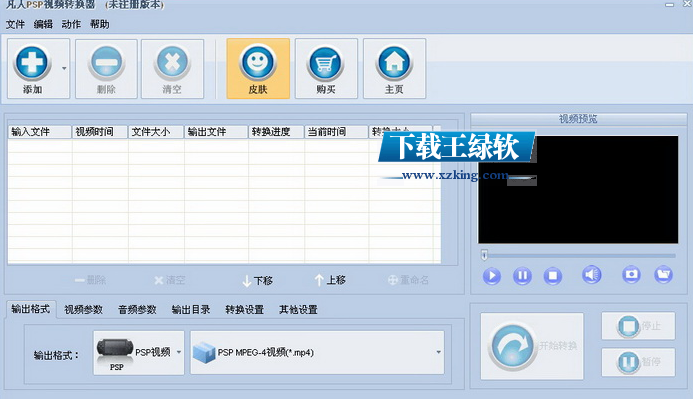The height and width of the screenshot is (399, 693).
Task: Click the camera snapshot icon
Action: click(x=631, y=275)
